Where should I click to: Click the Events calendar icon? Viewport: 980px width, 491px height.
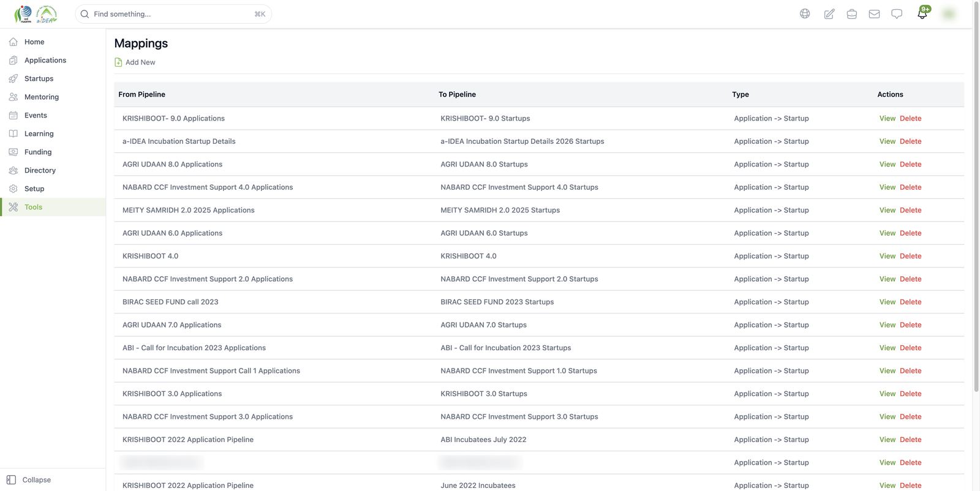point(13,115)
